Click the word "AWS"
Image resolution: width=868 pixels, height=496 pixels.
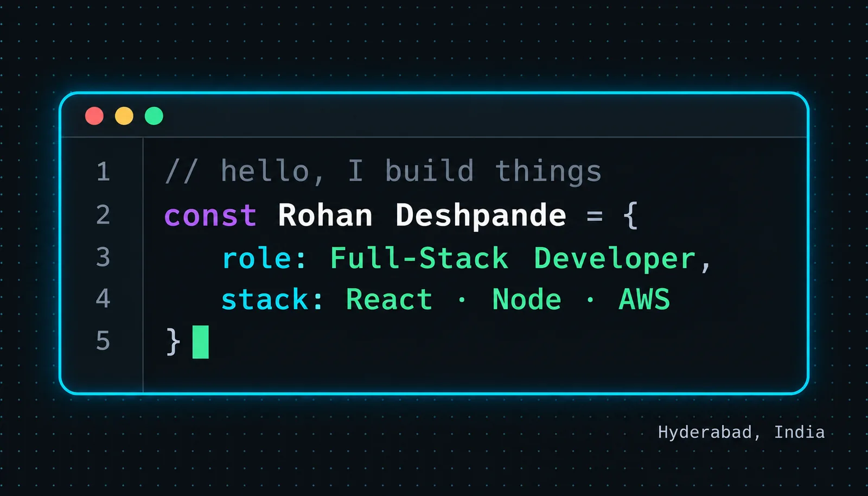644,300
